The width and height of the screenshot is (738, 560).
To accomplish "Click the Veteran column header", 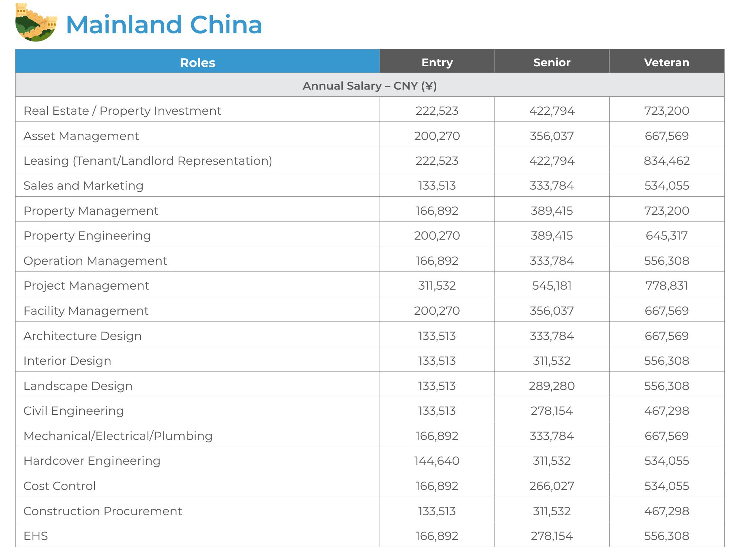I will pyautogui.click(x=667, y=61).
